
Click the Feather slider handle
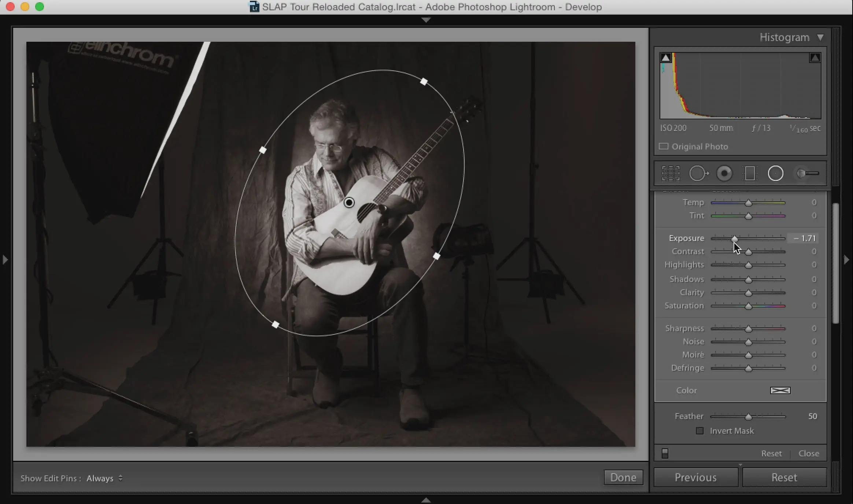pos(749,417)
